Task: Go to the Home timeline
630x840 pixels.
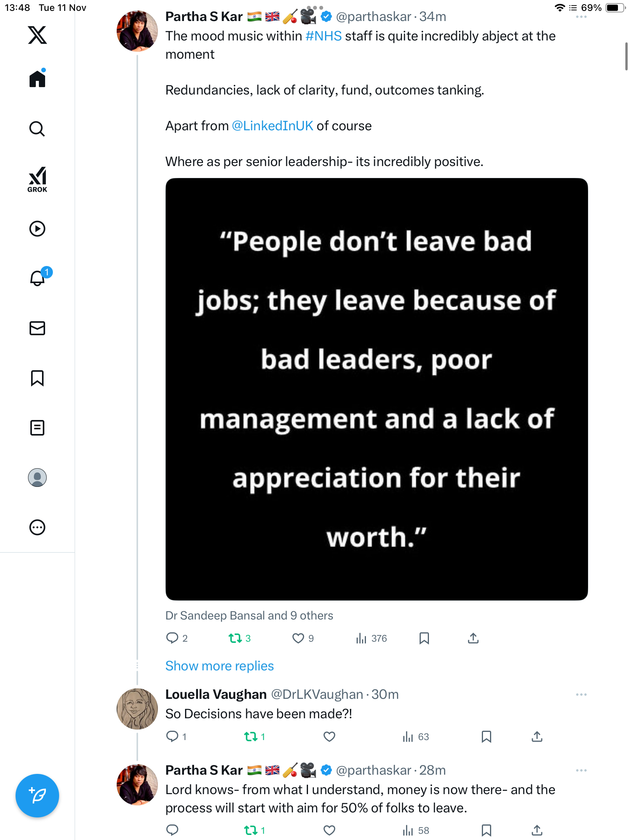Action: (37, 79)
